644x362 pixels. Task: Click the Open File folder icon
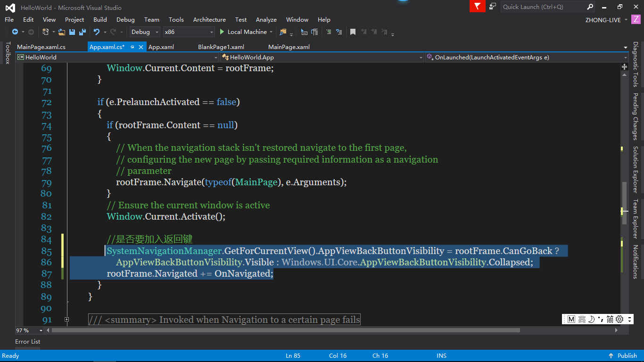tap(62, 32)
